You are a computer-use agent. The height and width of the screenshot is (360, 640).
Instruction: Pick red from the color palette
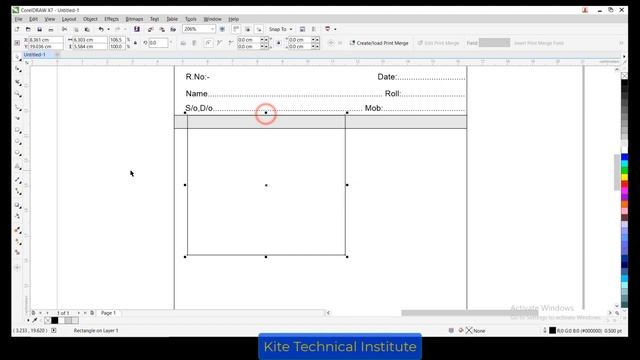624,185
